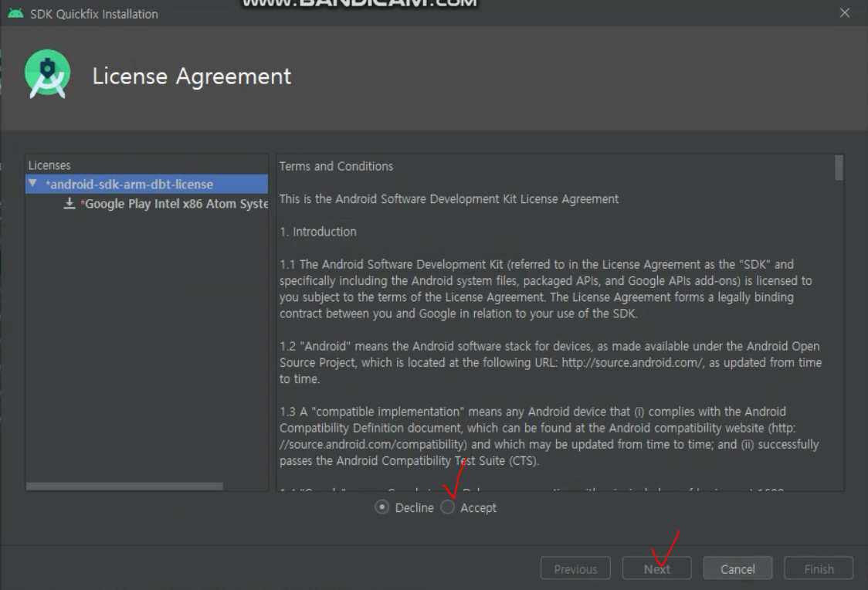Image resolution: width=868 pixels, height=590 pixels.
Task: Click the 'Terms and Conditions' heading text
Action: click(336, 166)
